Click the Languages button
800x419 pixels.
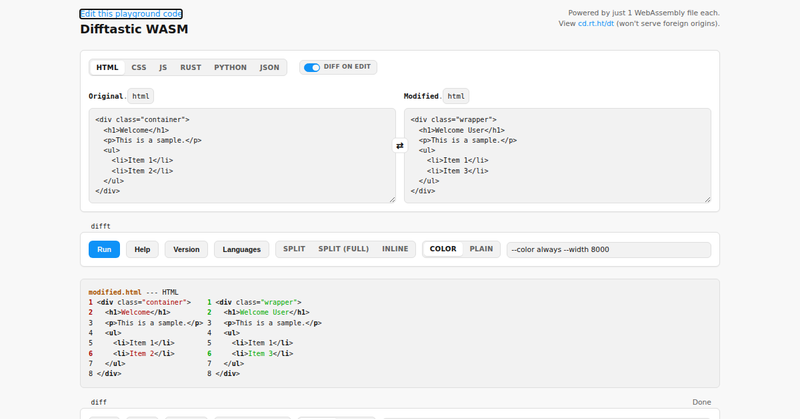(241, 250)
